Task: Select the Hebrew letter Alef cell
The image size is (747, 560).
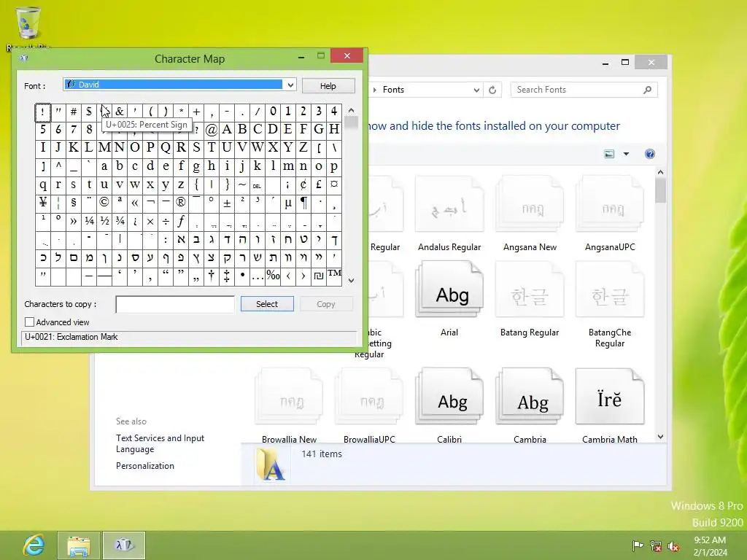Action: (x=181, y=239)
